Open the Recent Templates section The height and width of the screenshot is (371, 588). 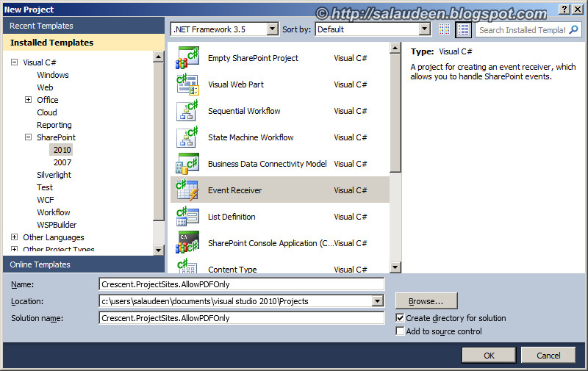pos(84,26)
